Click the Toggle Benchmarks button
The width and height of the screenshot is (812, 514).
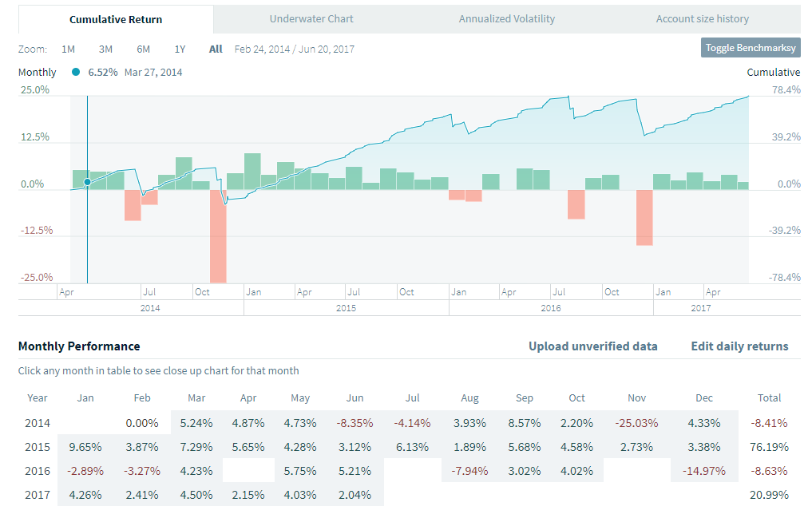(x=751, y=48)
